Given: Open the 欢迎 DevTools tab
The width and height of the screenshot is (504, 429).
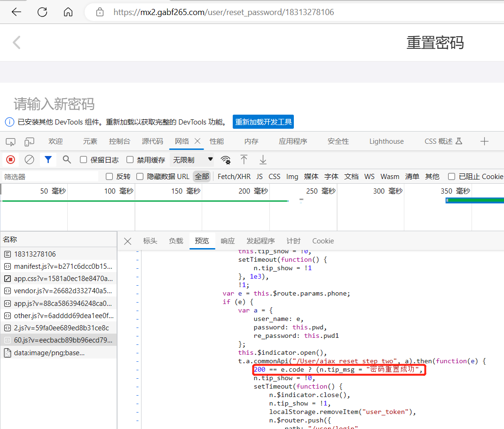Looking at the screenshot, I should click(55, 141).
